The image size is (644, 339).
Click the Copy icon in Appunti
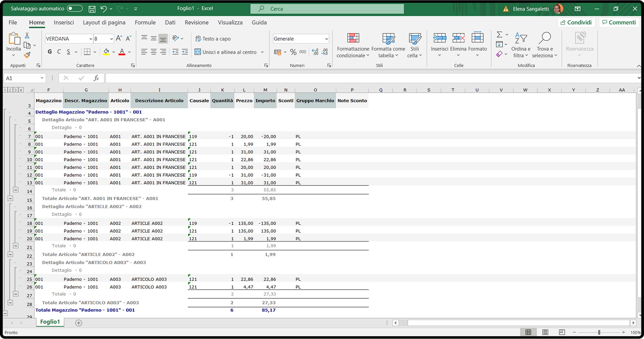point(27,45)
